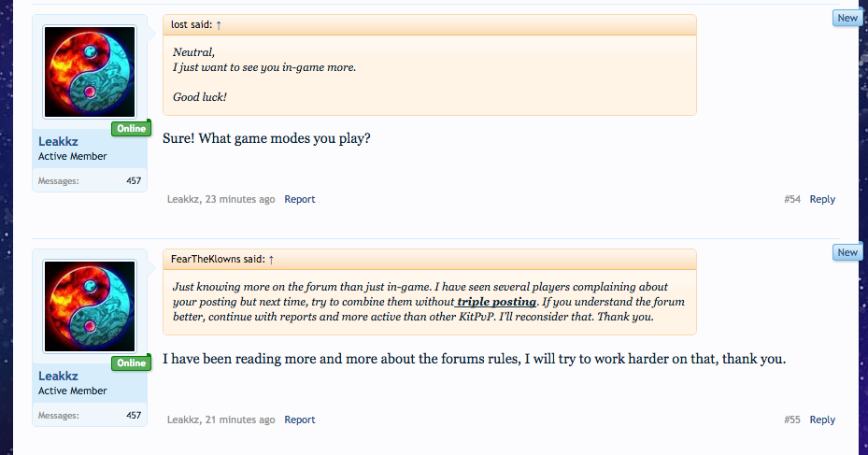Report the post from 21 minutes ago
868x455 pixels.
[300, 419]
